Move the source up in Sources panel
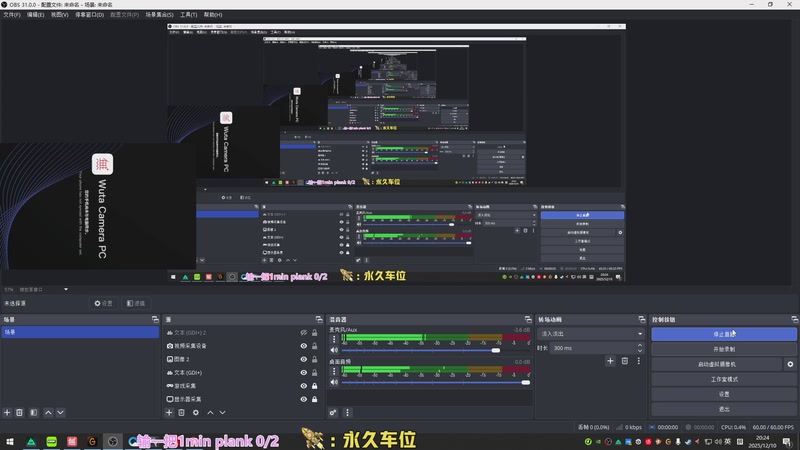Viewport: 800px width, 450px height. pos(210,412)
